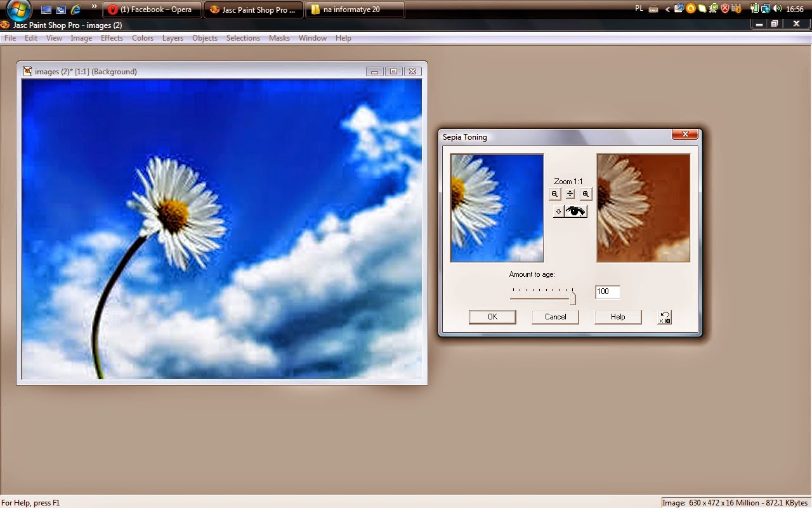The image size is (812, 508).
Task: Toggle the auto proof arrow button
Action: click(558, 211)
